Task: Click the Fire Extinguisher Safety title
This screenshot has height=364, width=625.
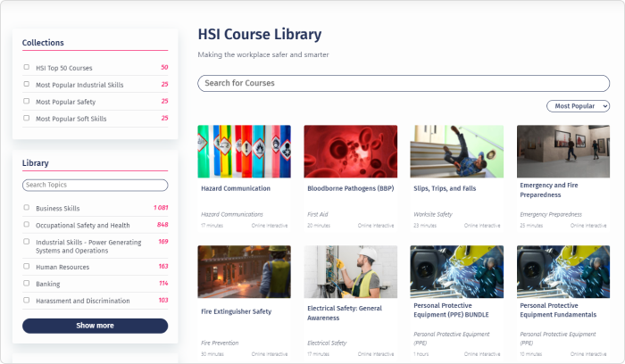Action: 236,311
